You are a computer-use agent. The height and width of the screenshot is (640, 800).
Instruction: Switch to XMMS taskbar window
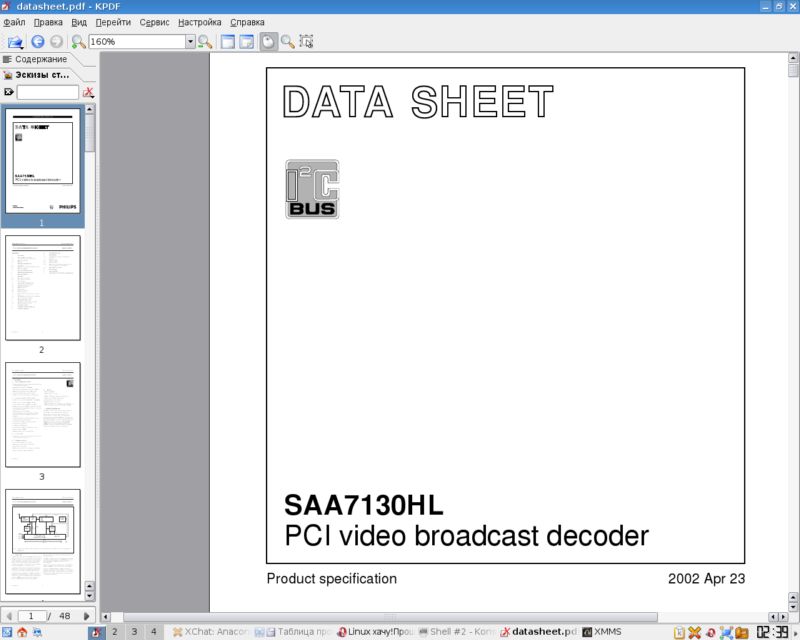pos(602,632)
